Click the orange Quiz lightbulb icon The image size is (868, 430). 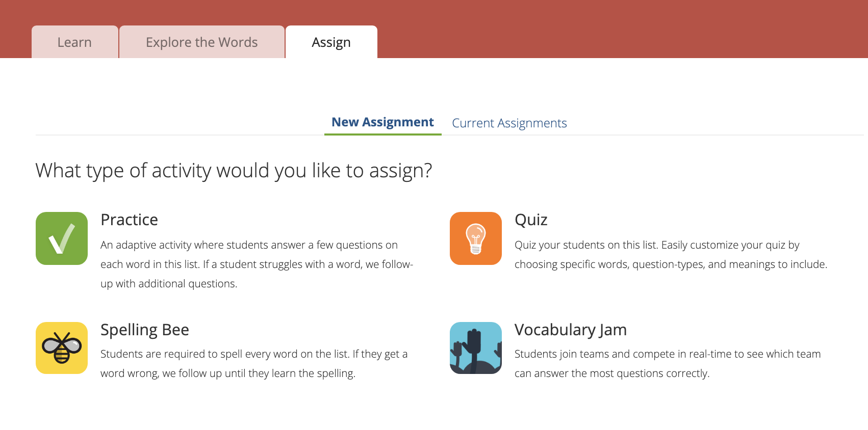[476, 238]
